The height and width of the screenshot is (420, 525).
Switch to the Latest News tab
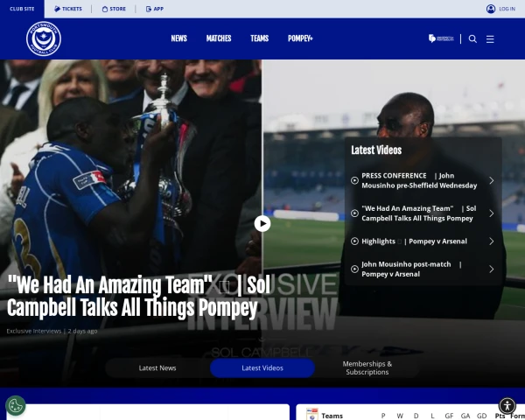tap(157, 367)
